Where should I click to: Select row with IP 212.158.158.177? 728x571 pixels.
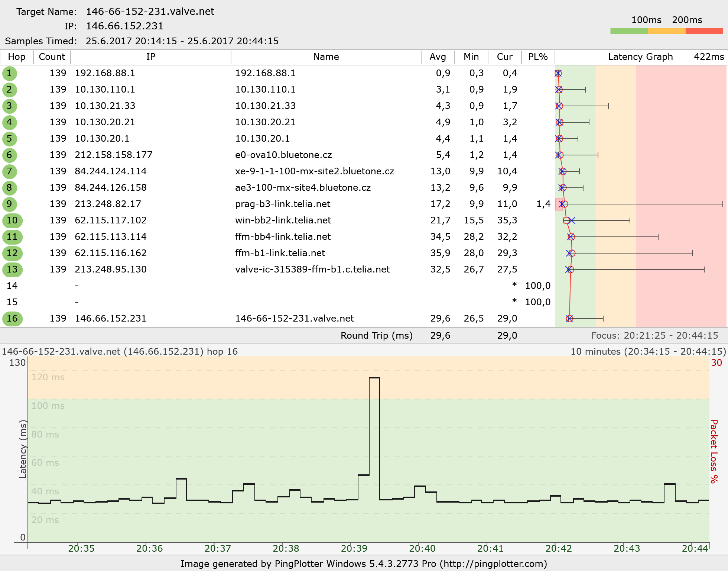coord(113,155)
